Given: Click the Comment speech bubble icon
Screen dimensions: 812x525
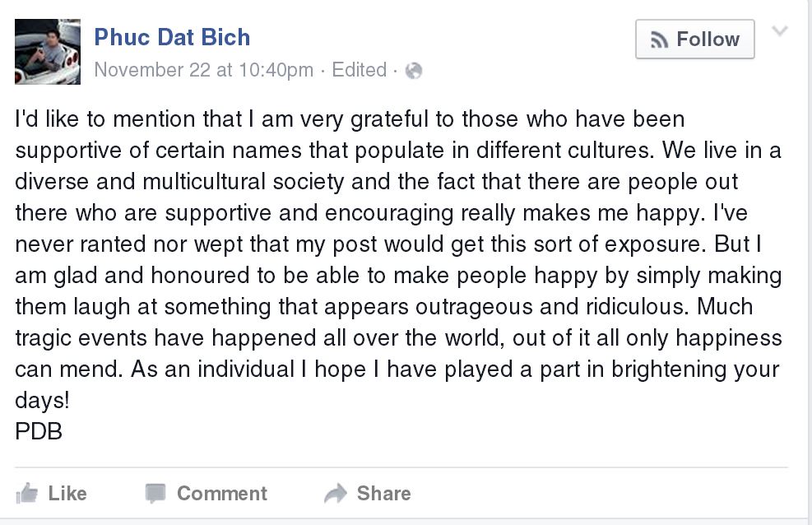Looking at the screenshot, I should coord(155,493).
